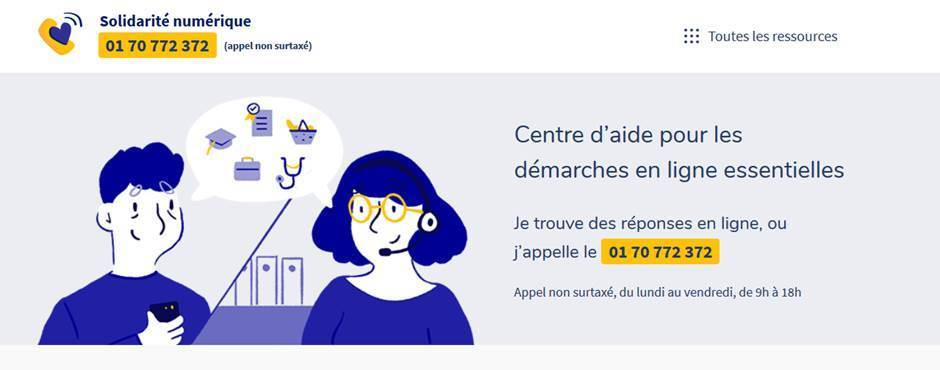Select the graduation cap icon in the speech bubble

point(220,140)
